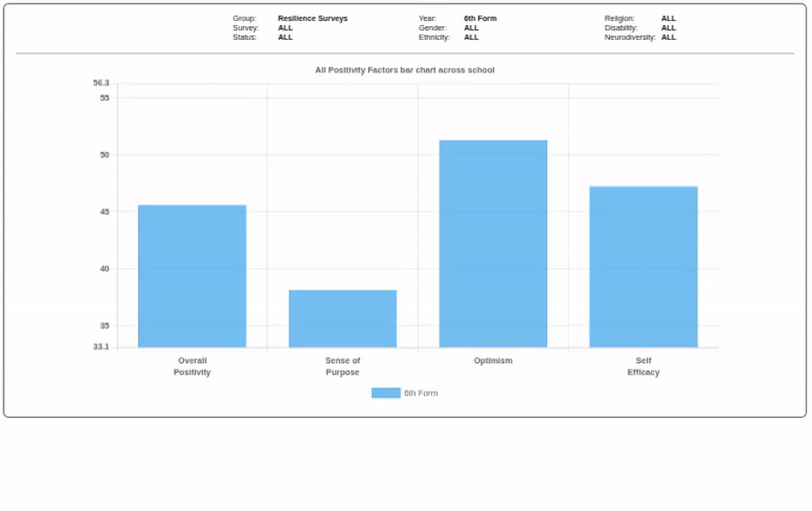
Task: Select the Self Efficacy bar
Action: tap(643, 267)
